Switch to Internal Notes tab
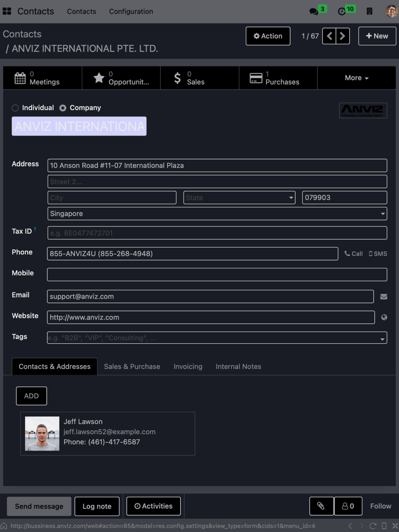399x532 pixels. pos(239,366)
